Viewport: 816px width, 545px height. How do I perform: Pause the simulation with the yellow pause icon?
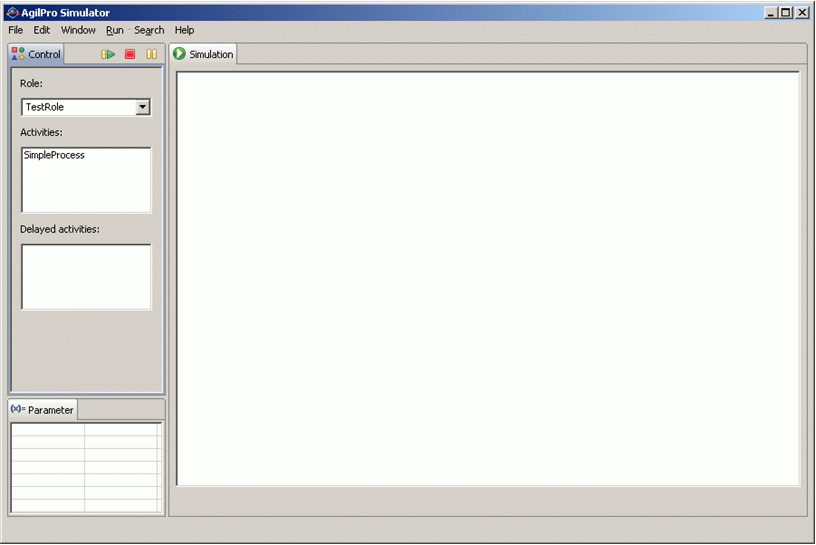pyautogui.click(x=151, y=54)
